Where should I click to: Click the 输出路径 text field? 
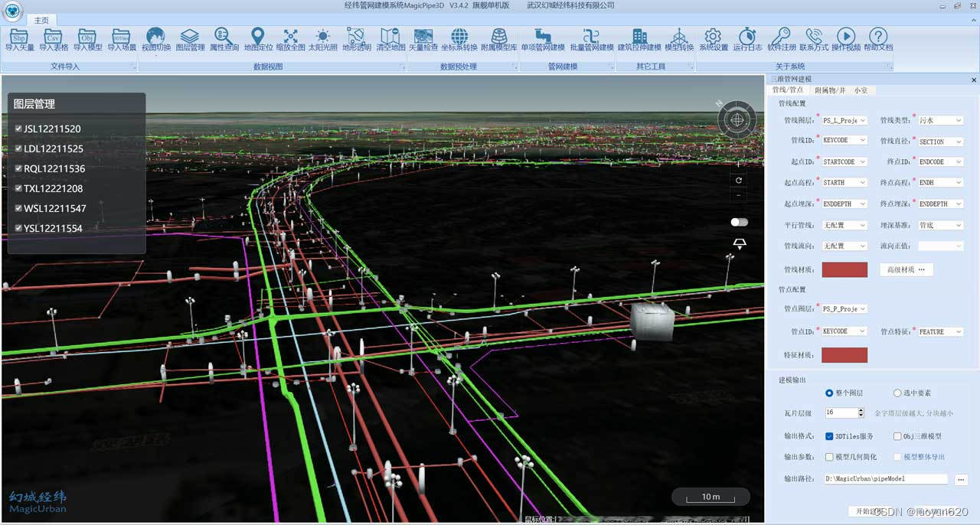click(886, 479)
